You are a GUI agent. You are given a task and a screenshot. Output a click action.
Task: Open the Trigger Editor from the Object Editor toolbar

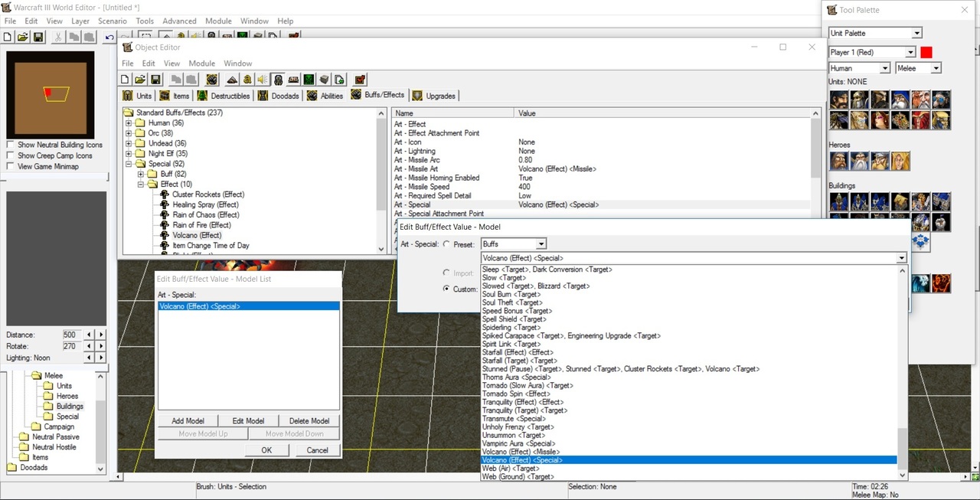tap(247, 80)
